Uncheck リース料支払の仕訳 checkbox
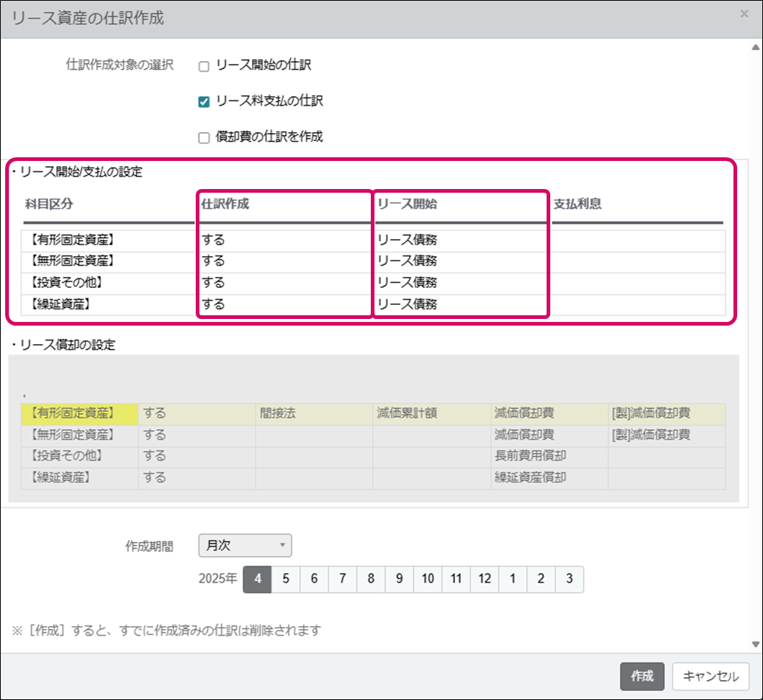This screenshot has height=700, width=763. 205,102
